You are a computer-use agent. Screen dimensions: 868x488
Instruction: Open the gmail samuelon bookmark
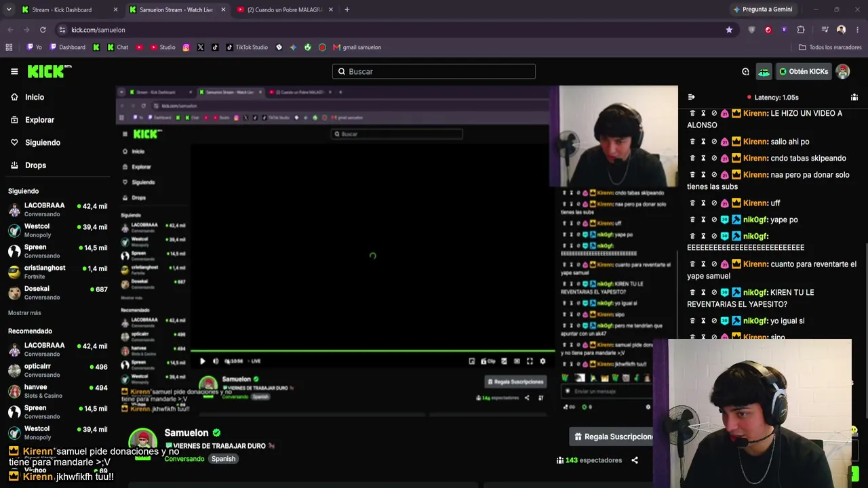click(x=357, y=47)
